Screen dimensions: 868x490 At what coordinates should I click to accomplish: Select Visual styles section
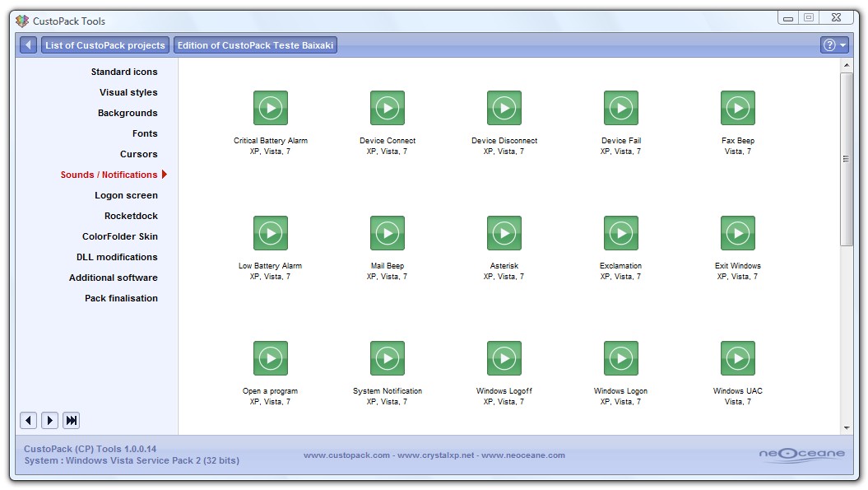[128, 92]
